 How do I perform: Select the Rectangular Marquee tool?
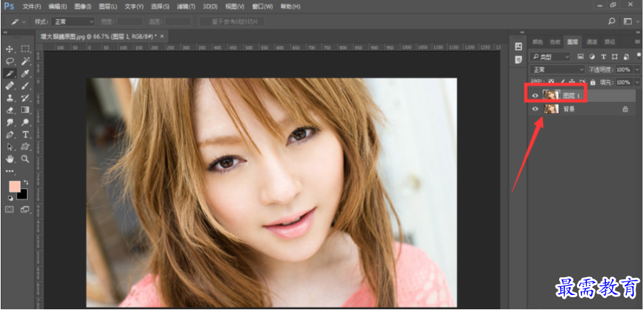pos(26,49)
